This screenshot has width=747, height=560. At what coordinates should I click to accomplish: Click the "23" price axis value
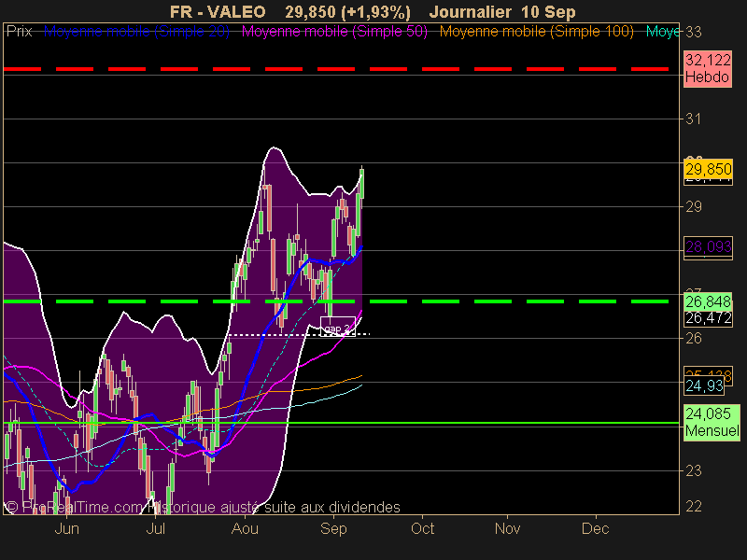click(x=693, y=470)
